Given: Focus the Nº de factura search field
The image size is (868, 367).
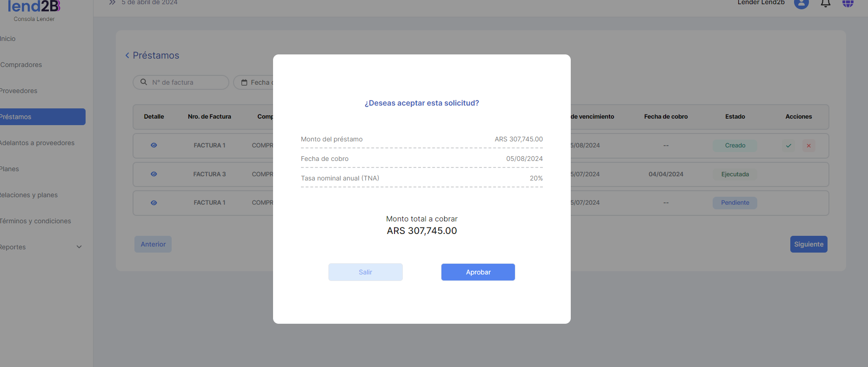Looking at the screenshot, I should coord(186,82).
